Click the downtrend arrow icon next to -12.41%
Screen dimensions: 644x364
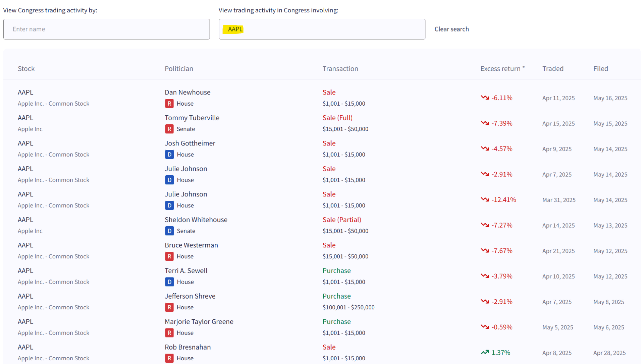(485, 199)
